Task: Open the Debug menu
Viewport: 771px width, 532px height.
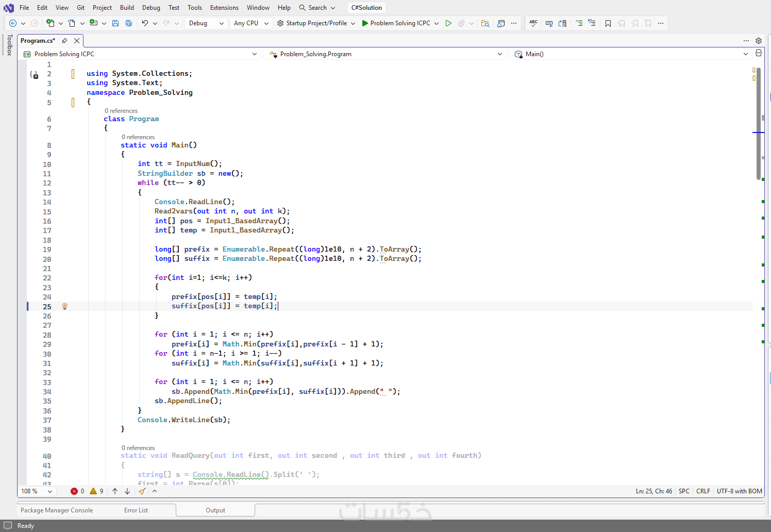Action: 151,8
